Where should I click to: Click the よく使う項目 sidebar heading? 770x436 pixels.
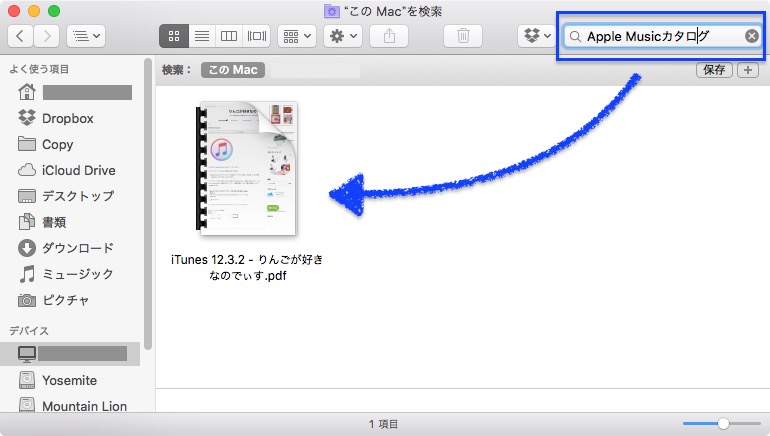coord(39,69)
